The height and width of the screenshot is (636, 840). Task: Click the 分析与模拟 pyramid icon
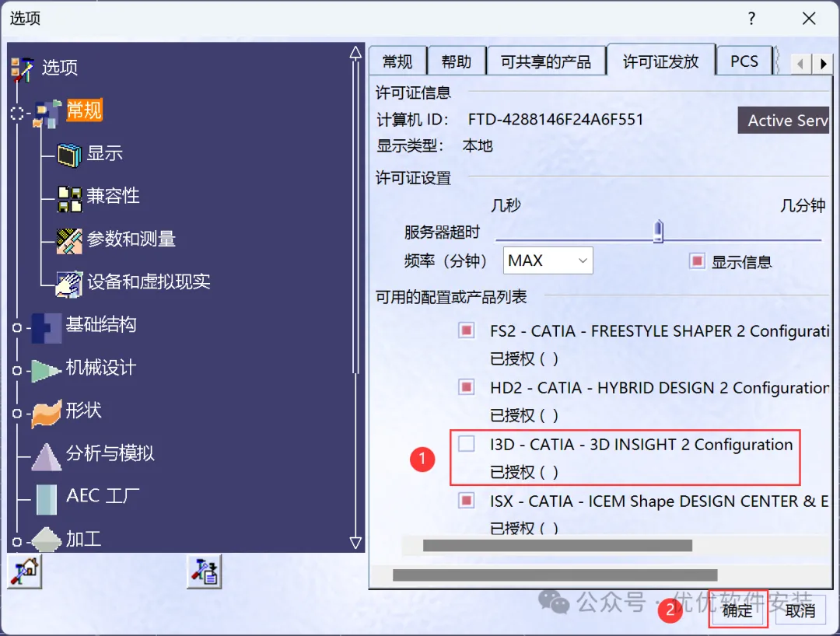47,456
